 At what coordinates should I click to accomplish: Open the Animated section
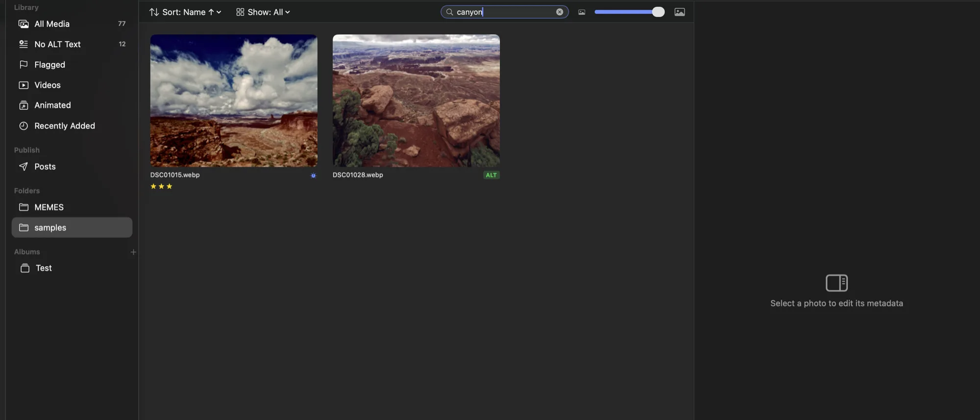coord(72,105)
